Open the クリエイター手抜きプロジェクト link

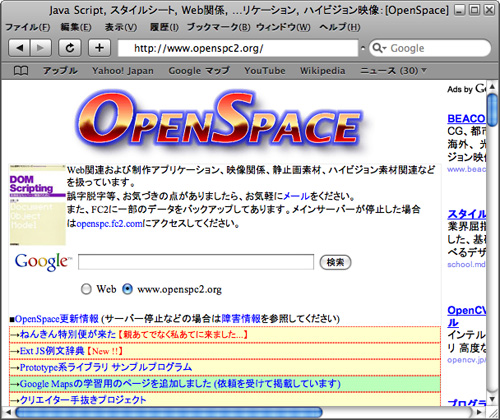click(83, 400)
